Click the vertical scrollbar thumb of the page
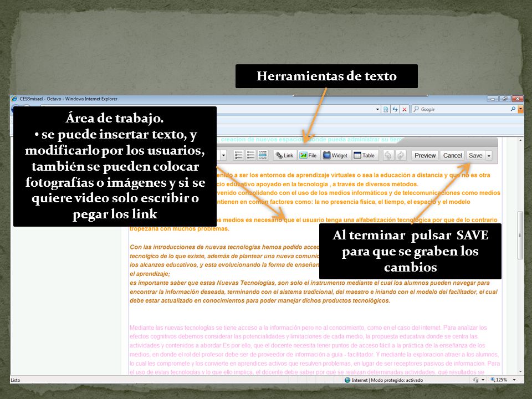The width and height of the screenshot is (532, 399). [x=520, y=235]
